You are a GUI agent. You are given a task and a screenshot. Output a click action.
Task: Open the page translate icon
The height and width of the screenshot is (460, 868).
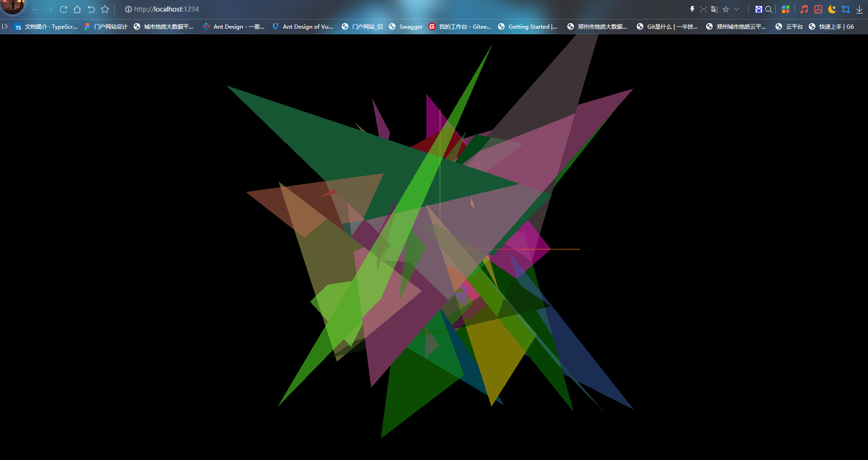714,9
